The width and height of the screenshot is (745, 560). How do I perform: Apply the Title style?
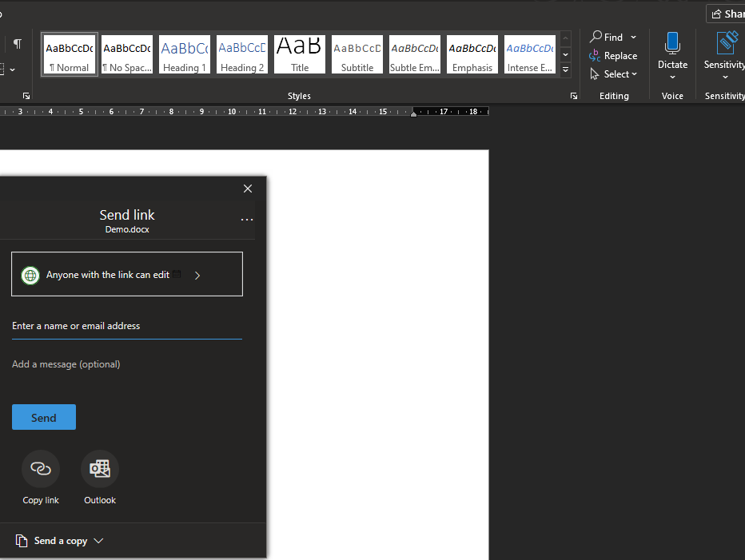click(x=300, y=54)
